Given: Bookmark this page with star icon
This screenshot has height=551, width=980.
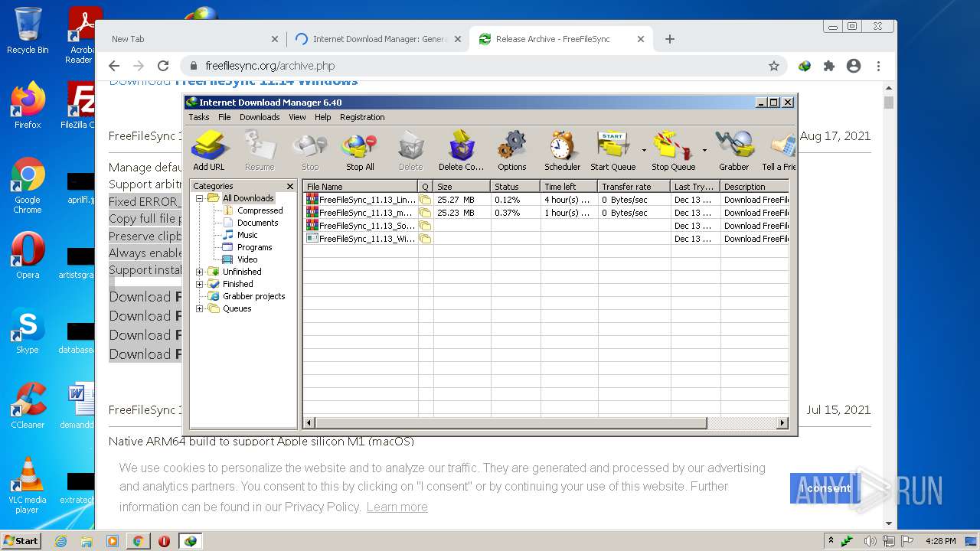Looking at the screenshot, I should pyautogui.click(x=774, y=66).
